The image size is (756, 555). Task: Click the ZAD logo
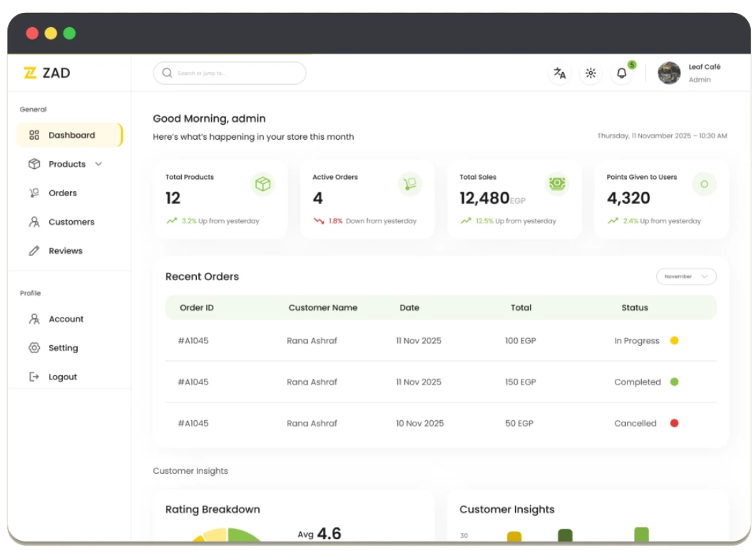(47, 73)
